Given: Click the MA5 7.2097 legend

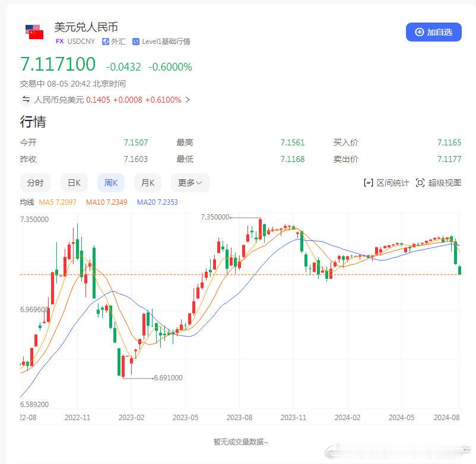Looking at the screenshot, I should click(58, 202).
